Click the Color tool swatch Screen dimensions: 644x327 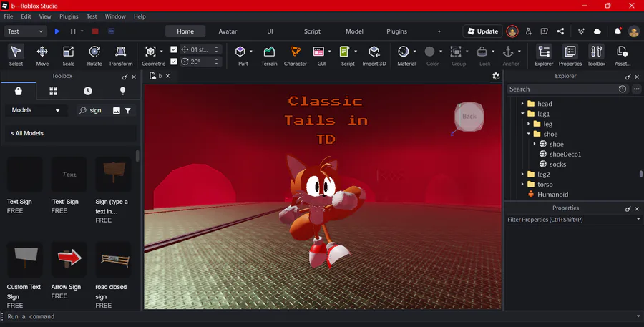click(x=429, y=52)
